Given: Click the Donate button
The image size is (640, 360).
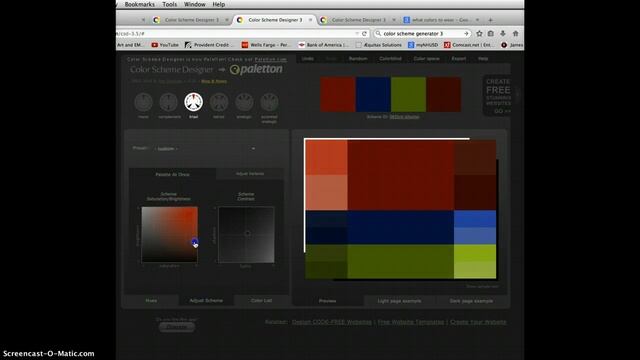Looking at the screenshot, I should 177,327.
